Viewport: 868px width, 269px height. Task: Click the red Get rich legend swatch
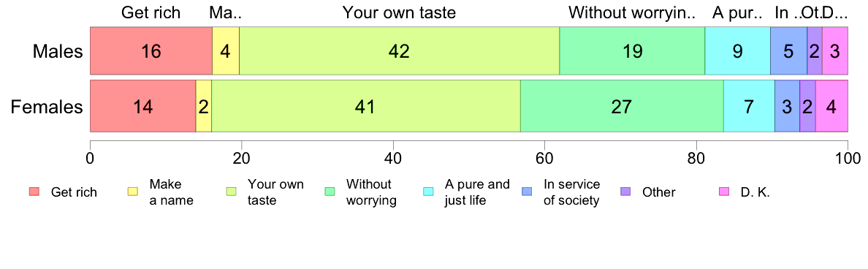click(x=34, y=192)
